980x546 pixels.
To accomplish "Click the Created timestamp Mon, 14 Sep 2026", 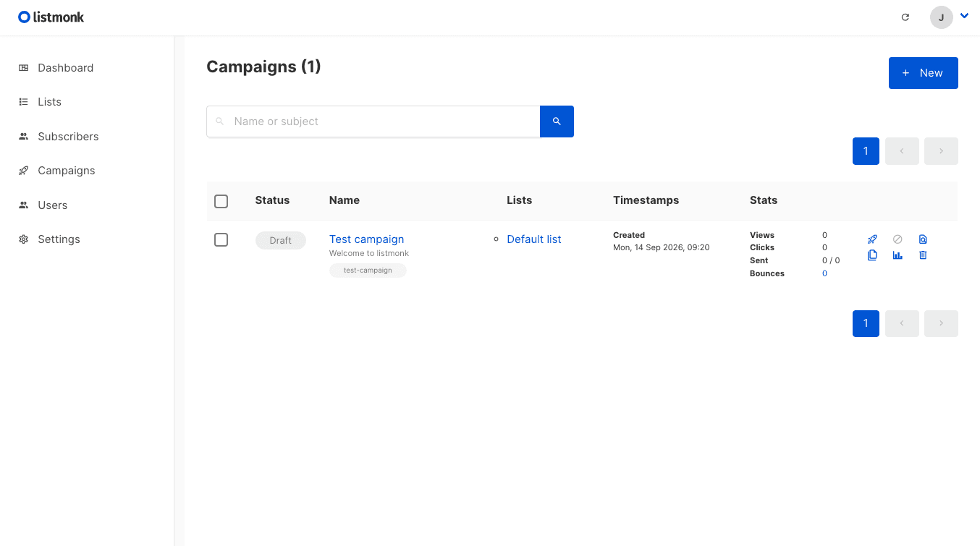I will 661,247.
